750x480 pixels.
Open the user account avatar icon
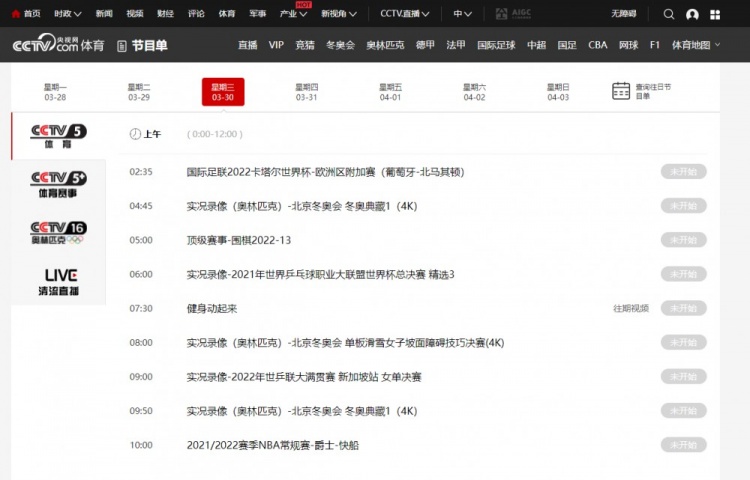pos(692,14)
